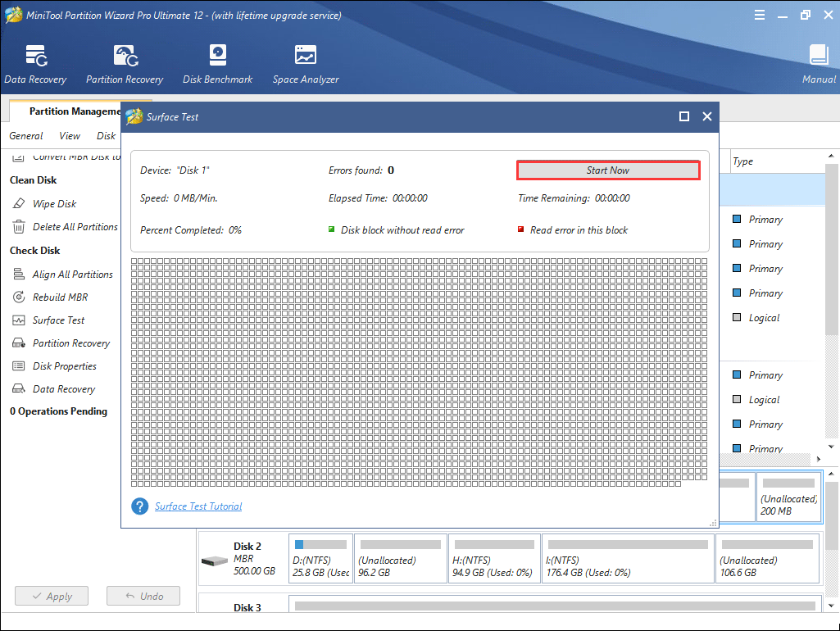Viewport: 840px width, 631px height.
Task: Click the Type column header
Action: 742,161
